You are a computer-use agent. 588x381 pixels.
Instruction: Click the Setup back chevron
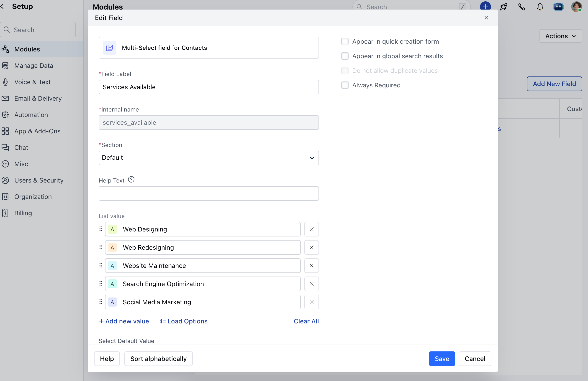point(3,6)
